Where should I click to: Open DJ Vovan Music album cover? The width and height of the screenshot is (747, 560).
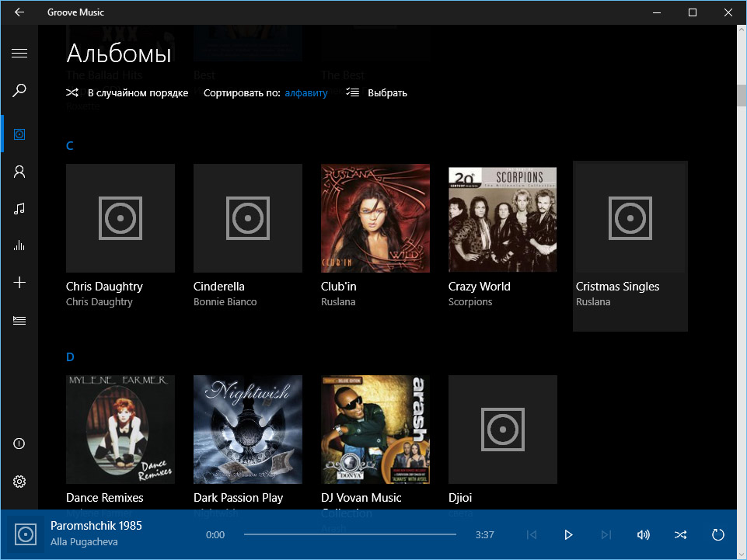pyautogui.click(x=375, y=430)
